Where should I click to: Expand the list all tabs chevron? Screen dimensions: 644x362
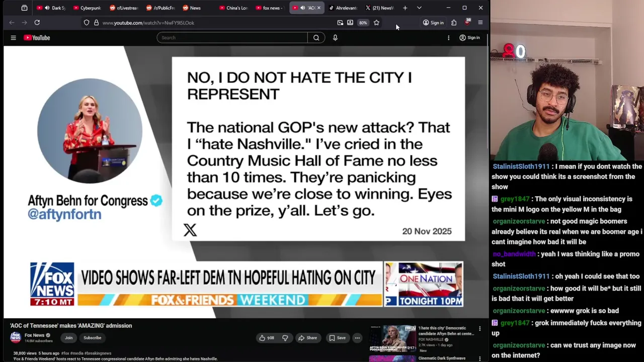coord(419,8)
